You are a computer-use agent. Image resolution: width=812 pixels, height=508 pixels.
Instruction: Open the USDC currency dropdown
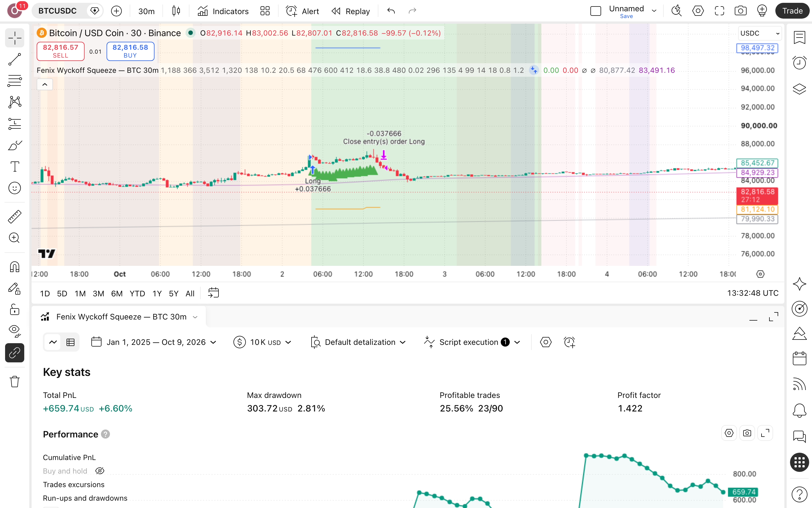(760, 33)
